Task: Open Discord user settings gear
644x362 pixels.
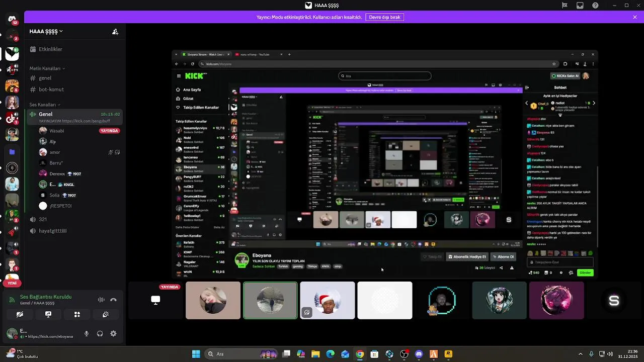Action: coord(113,333)
